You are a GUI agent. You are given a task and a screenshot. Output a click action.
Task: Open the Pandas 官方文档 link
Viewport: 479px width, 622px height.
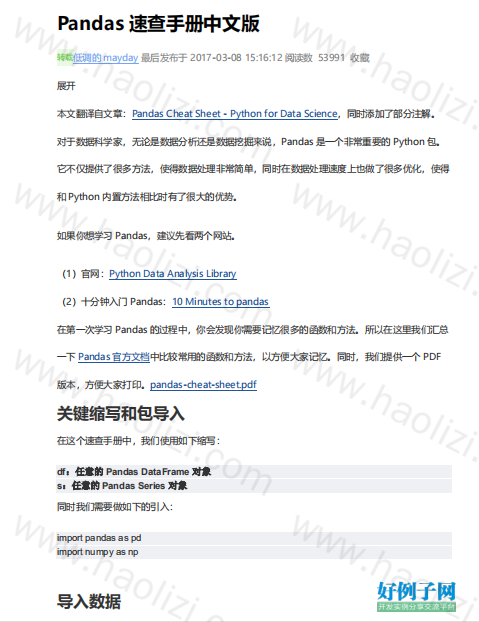(x=114, y=357)
